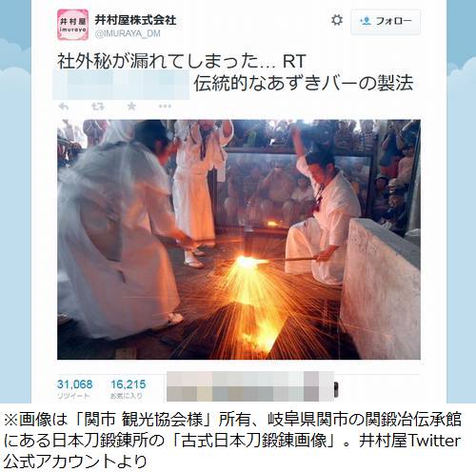The width and height of the screenshot is (476, 472).
Task: Click the caption mentioning 関鍛冶伝承館
Action: click(x=232, y=441)
